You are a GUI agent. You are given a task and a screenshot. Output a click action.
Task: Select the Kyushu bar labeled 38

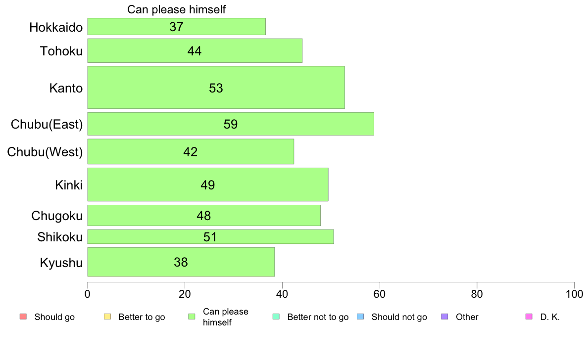tap(181, 262)
